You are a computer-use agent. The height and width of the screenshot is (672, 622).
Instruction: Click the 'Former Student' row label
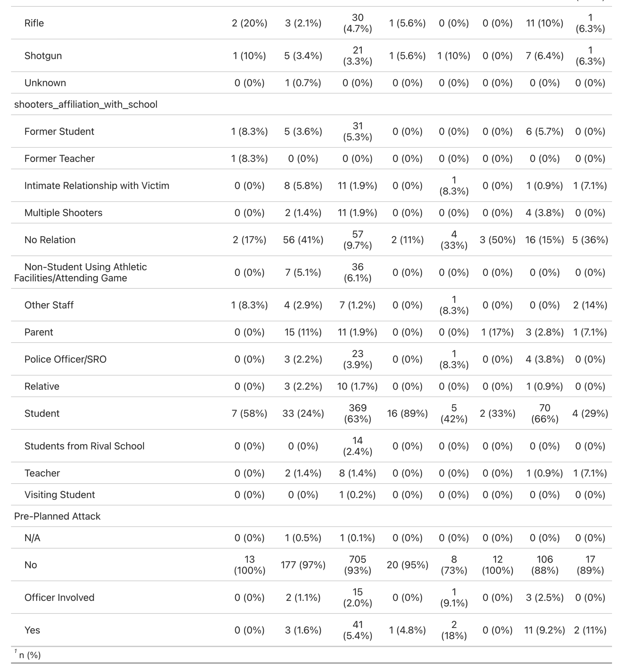tap(59, 131)
